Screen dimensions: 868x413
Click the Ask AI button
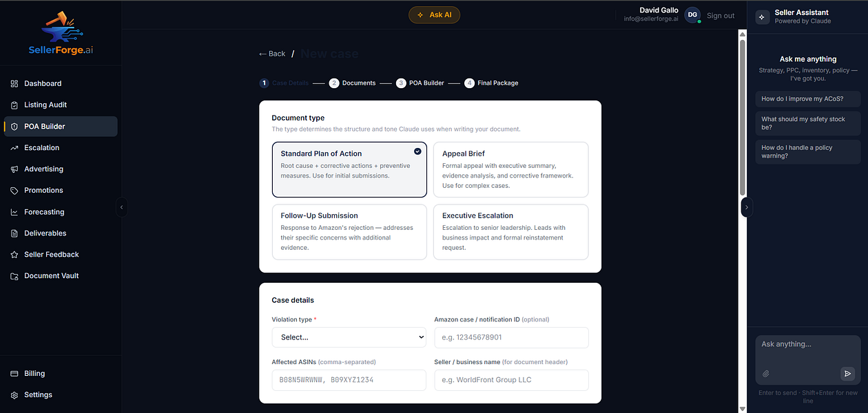434,14
